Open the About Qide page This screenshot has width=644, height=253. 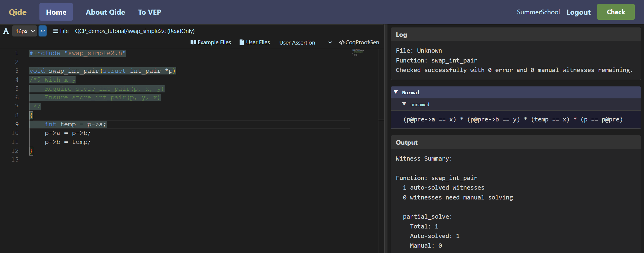tap(105, 12)
